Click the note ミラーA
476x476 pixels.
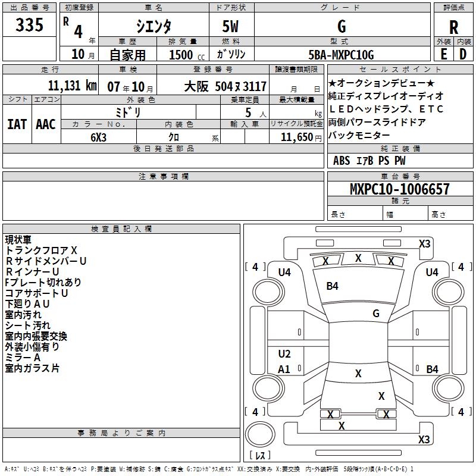click(23, 358)
